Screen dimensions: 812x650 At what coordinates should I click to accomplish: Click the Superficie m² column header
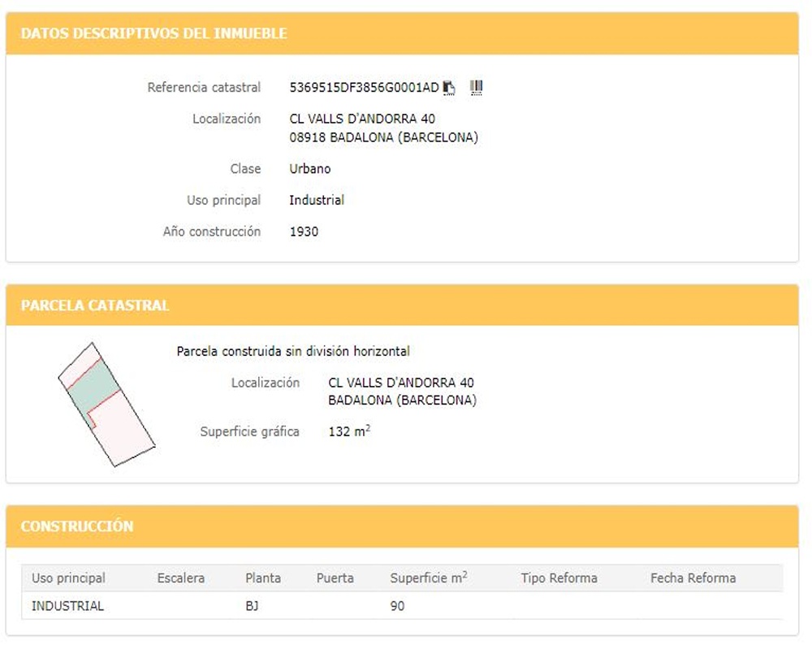(429, 578)
